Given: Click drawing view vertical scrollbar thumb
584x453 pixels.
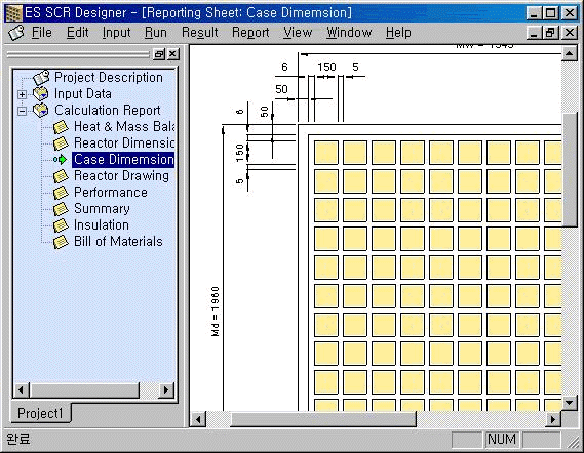Looking at the screenshot, I should point(569,170).
